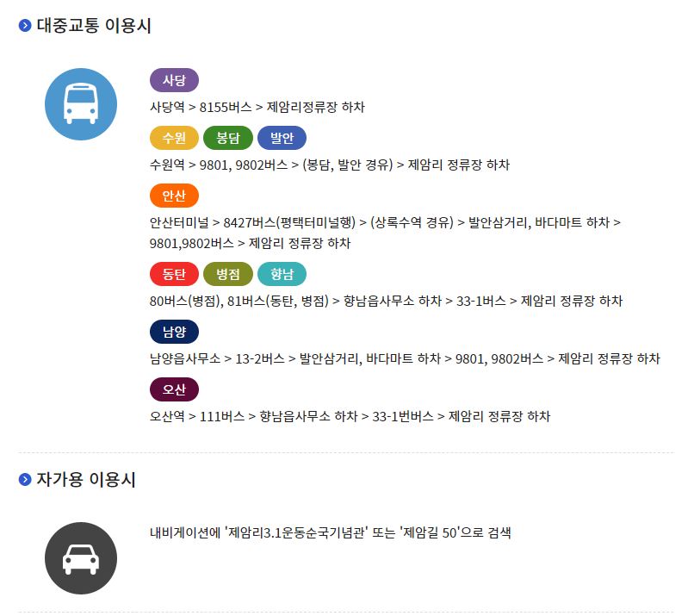This screenshot has width=694, height=616.
Task: Click the 오산역 111버스 route text
Action: [350, 416]
